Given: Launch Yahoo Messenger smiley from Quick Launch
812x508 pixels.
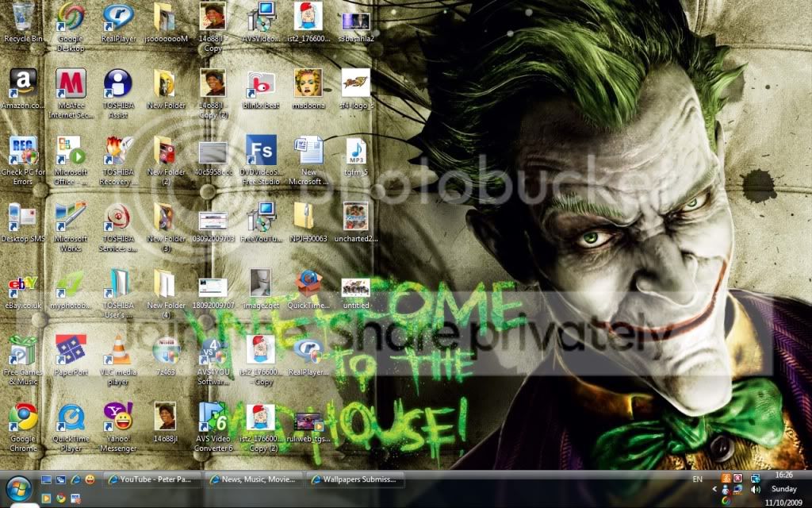Looking at the screenshot, I should pyautogui.click(x=90, y=479).
